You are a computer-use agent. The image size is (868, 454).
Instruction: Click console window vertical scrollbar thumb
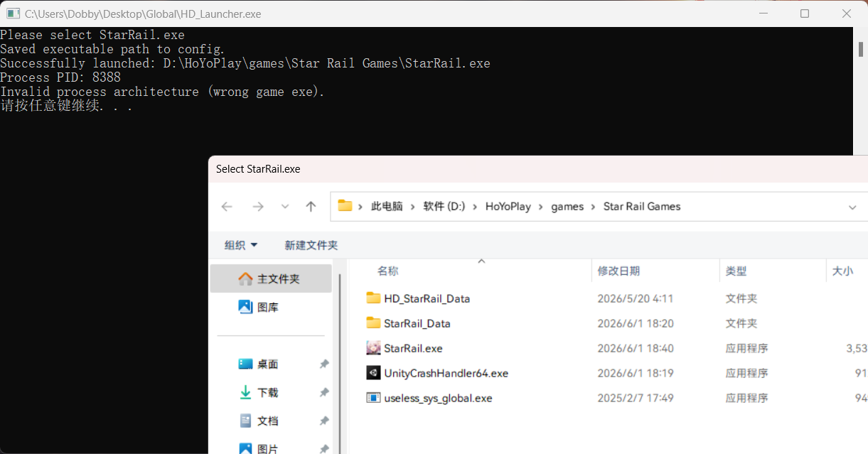click(860, 50)
